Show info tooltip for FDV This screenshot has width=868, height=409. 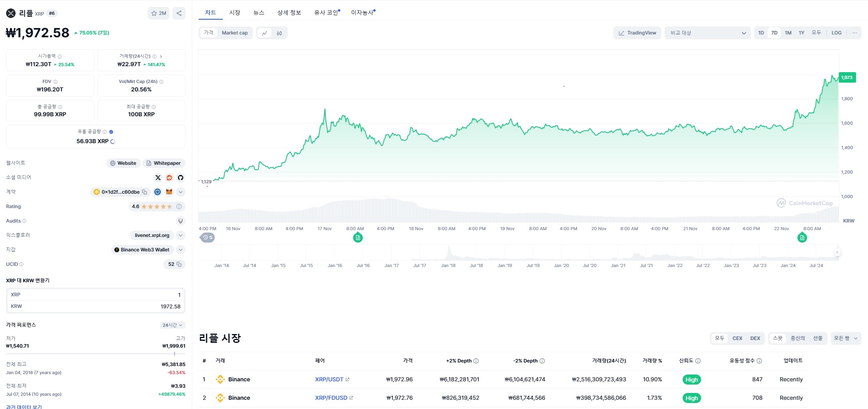[55, 82]
